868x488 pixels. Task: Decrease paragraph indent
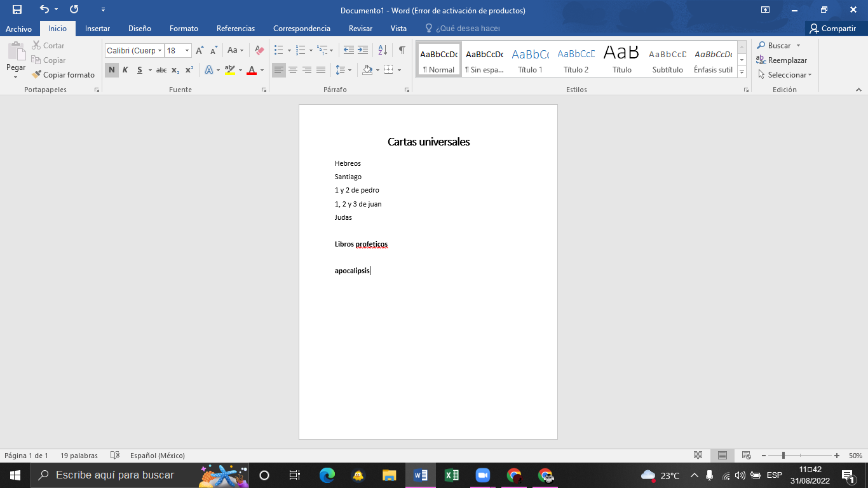348,50
